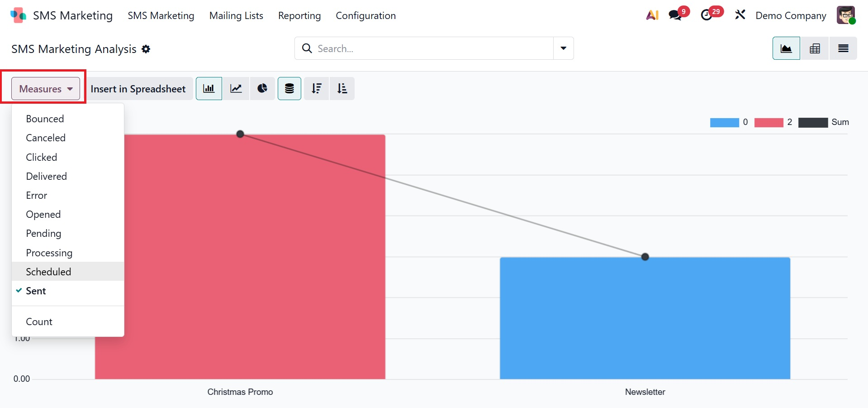The width and height of the screenshot is (868, 408).
Task: Toggle the stacked chart icon
Action: click(289, 88)
